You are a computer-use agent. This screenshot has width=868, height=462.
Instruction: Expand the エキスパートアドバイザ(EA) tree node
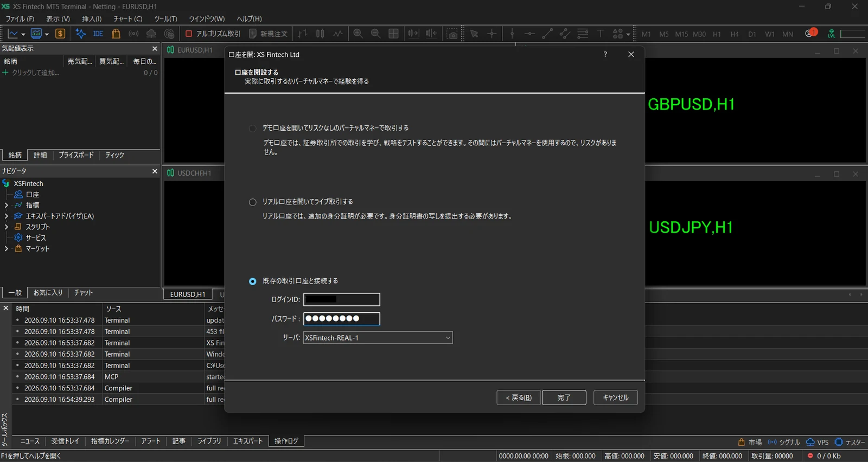pos(6,216)
